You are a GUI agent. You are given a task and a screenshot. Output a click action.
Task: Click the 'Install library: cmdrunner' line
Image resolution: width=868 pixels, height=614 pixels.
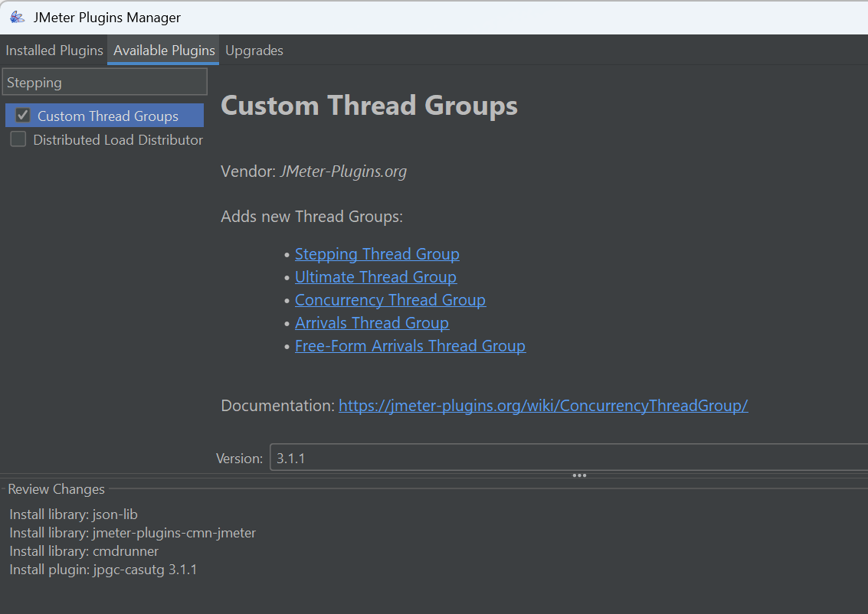coord(84,551)
